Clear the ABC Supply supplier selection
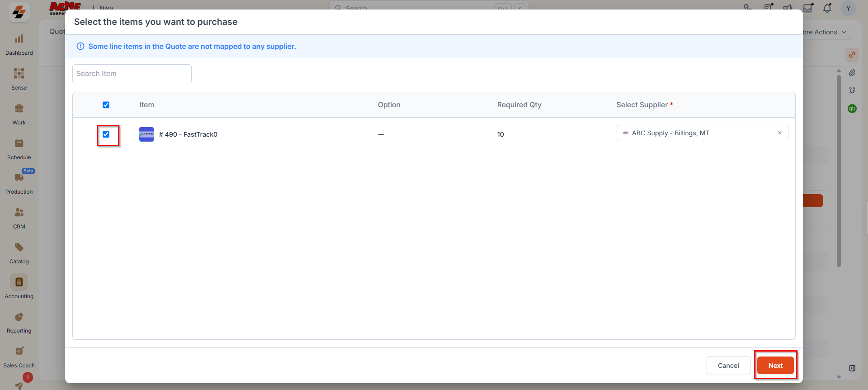The height and width of the screenshot is (390, 868). (780, 133)
